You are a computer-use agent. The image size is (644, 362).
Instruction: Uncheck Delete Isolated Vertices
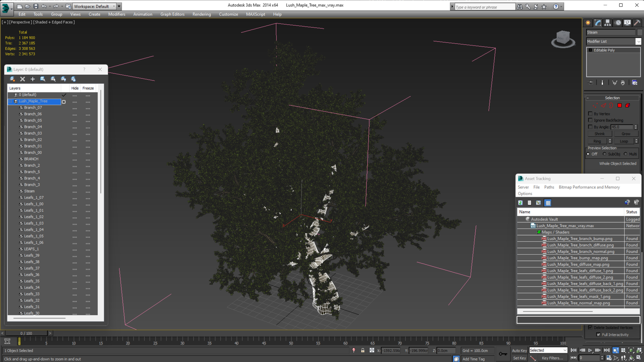(x=590, y=327)
